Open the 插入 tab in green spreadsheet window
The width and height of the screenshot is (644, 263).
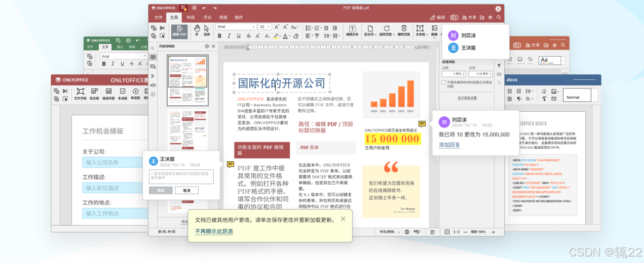tap(120, 47)
